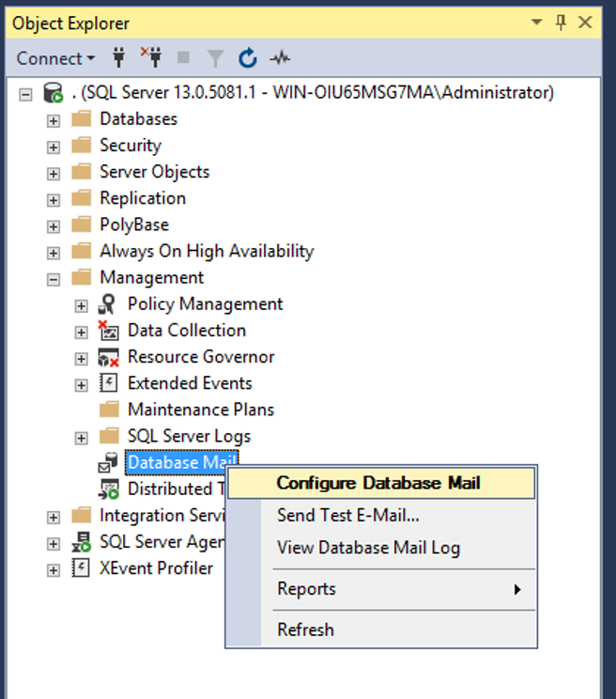Click the Disconnect plug icon with red X
The height and width of the screenshot is (699, 616).
pyautogui.click(x=151, y=57)
